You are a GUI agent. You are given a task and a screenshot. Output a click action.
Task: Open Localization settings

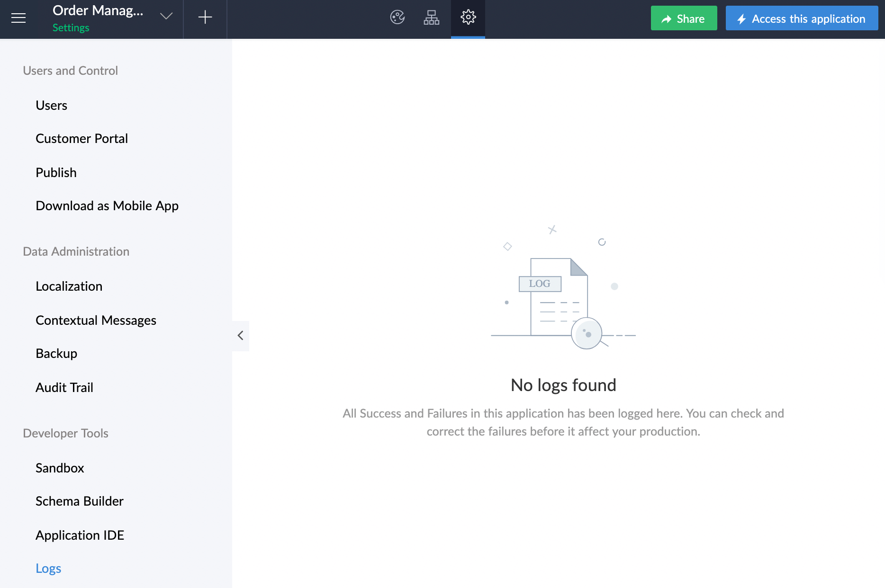click(x=69, y=286)
